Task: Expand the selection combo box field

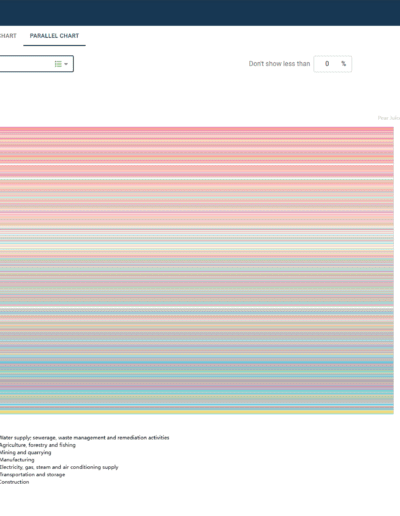Action: coord(37,64)
